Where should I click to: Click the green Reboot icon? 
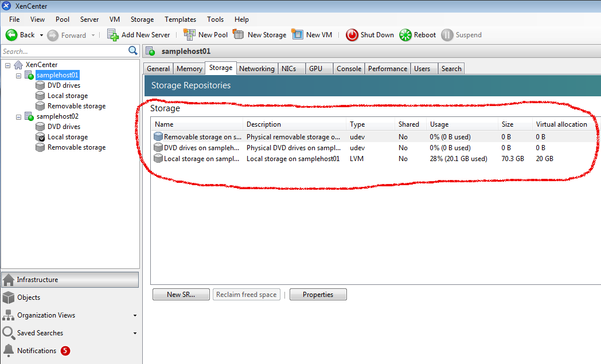click(x=405, y=35)
